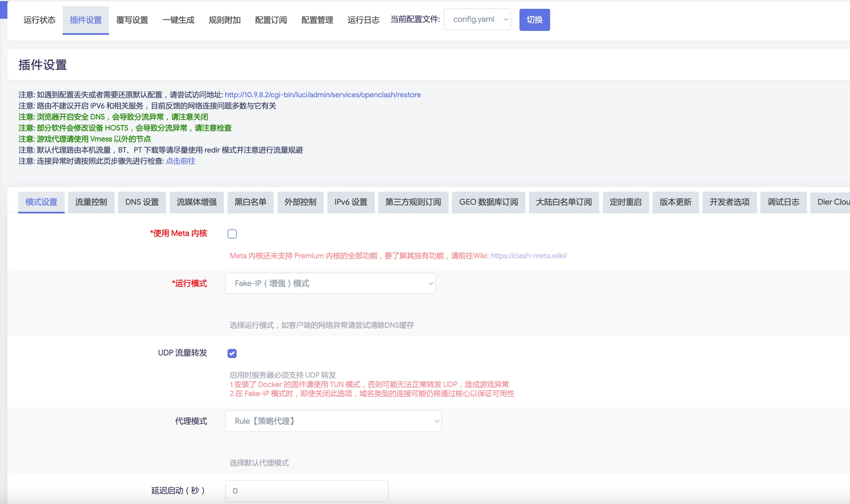Switch to the 流量控制 sub-tab
850x504 pixels.
[x=91, y=202]
